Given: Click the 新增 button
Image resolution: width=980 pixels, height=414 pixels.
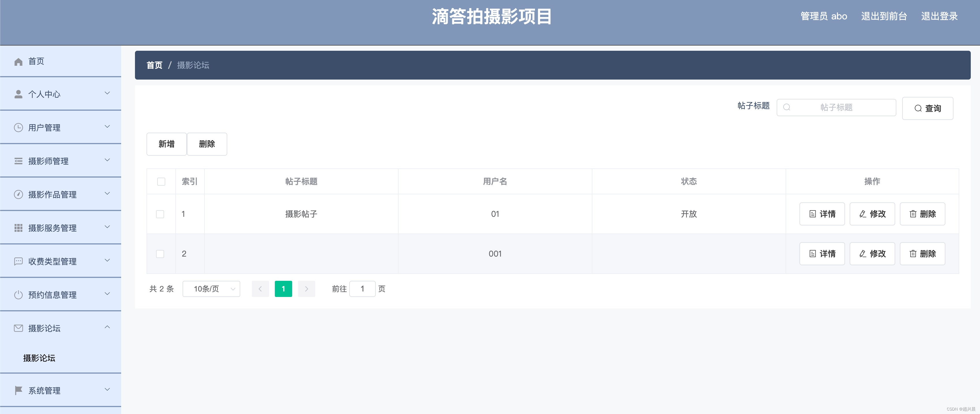Looking at the screenshot, I should [167, 144].
